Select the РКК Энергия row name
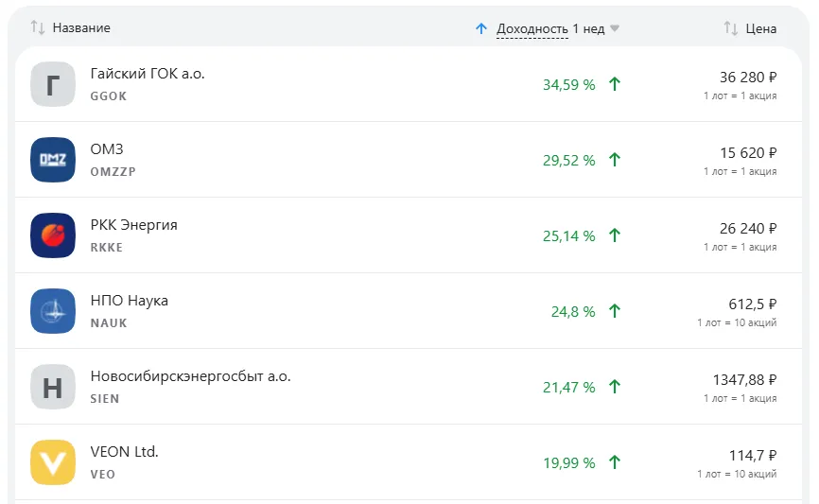Image resolution: width=819 pixels, height=504 pixels. [134, 225]
